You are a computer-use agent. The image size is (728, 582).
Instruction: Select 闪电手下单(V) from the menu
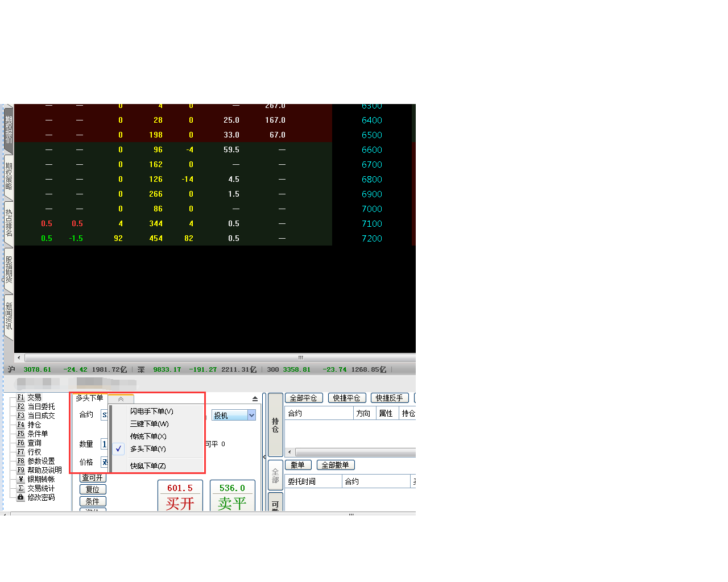(151, 411)
